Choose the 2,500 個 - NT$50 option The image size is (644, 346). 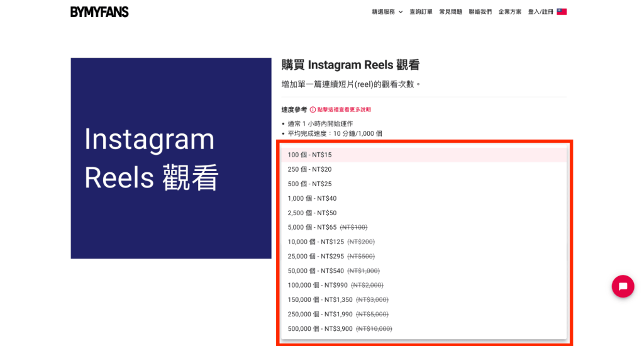(x=423, y=213)
